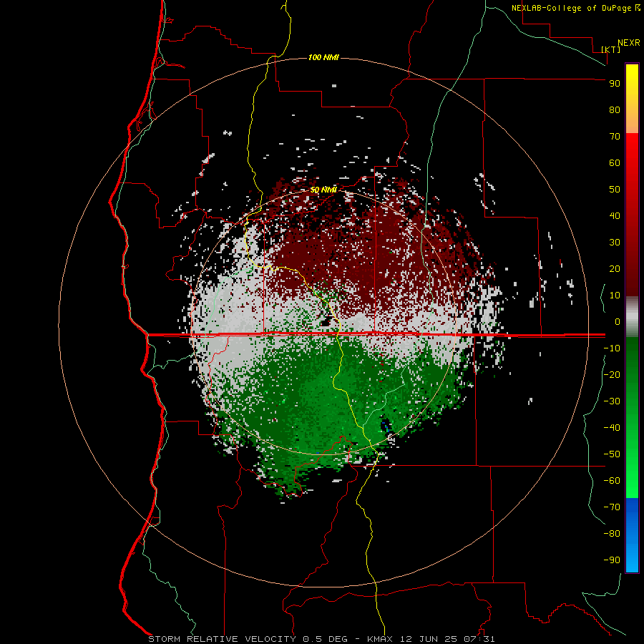This screenshot has height=644, width=644.
Task: Click the -80 scale label
Action: (x=612, y=534)
